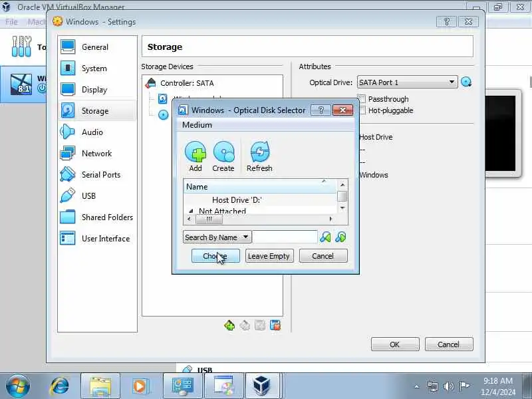The image size is (532, 399).
Task: Open the Storage settings category
Action: [x=97, y=111]
